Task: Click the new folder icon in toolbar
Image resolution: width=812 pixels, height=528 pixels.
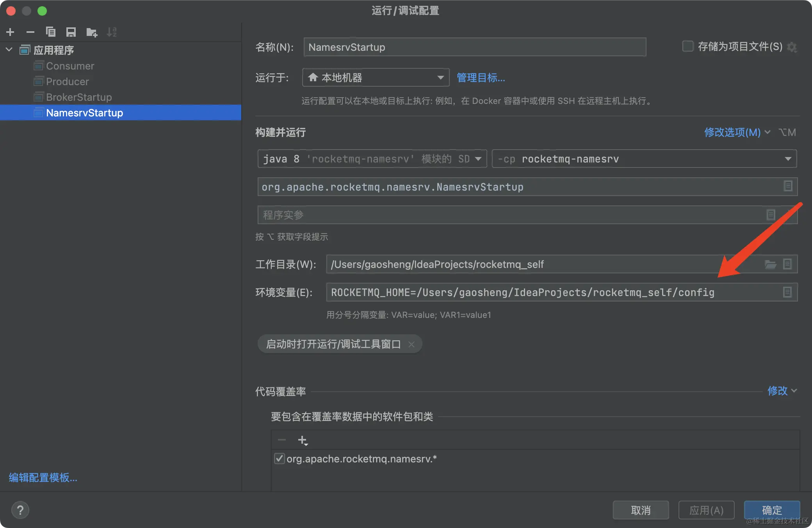Action: coord(91,32)
